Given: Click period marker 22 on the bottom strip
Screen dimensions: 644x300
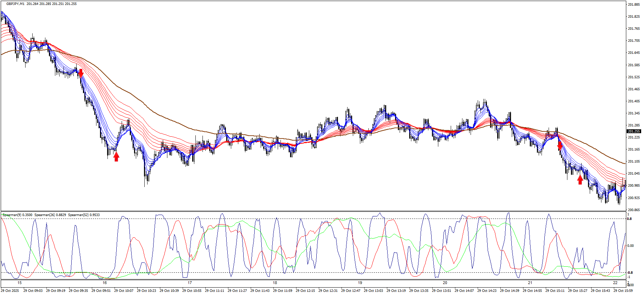Looking at the screenshot, I should 615,283.
